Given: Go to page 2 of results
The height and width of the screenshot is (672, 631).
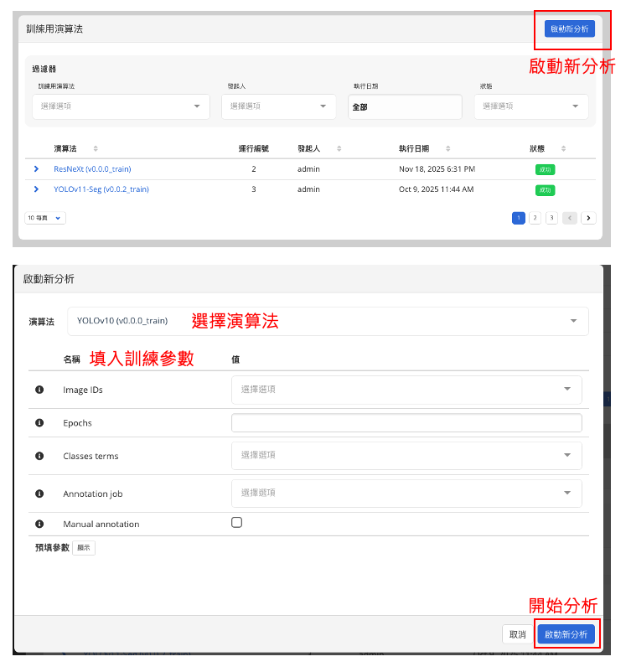Looking at the screenshot, I should 535,218.
